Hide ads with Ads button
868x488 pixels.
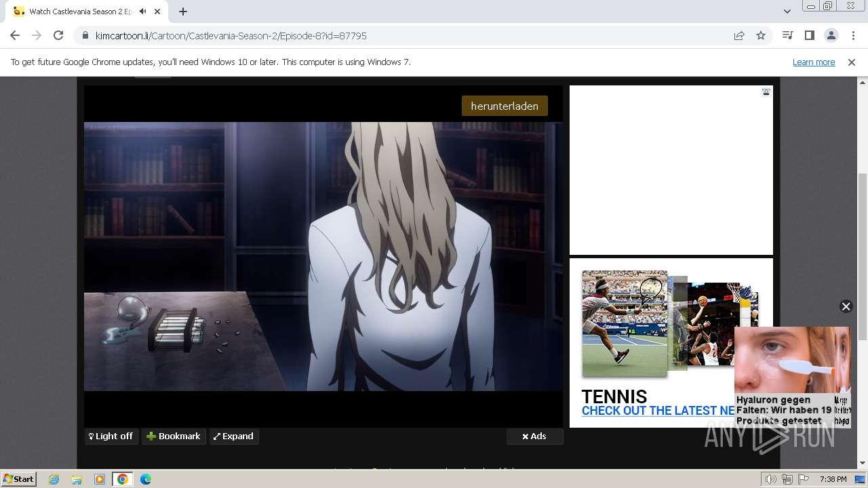(x=534, y=436)
